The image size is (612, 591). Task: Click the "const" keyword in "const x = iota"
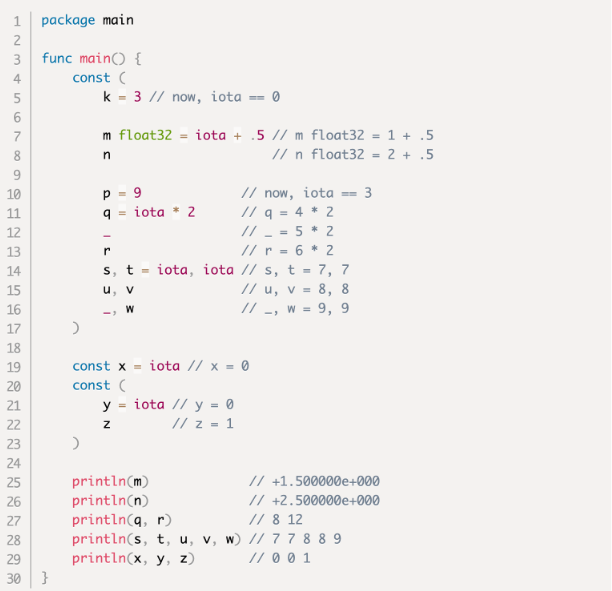[x=91, y=366]
